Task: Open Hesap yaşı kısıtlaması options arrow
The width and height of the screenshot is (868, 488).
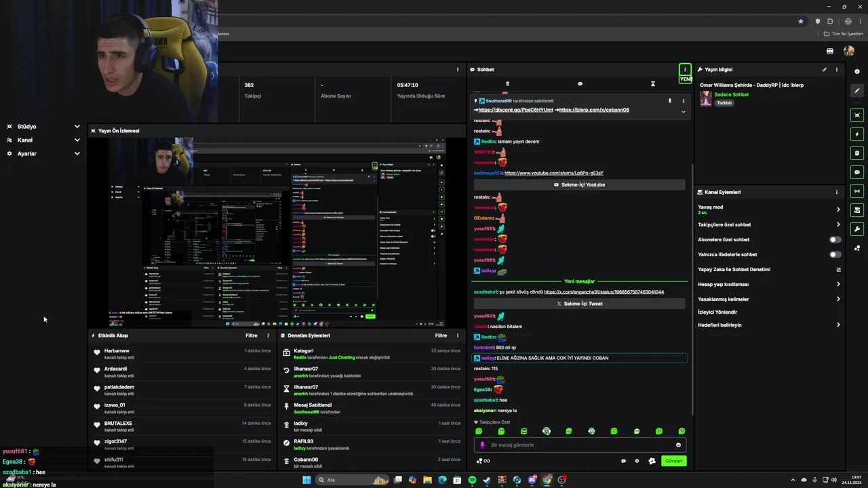Action: (838, 284)
